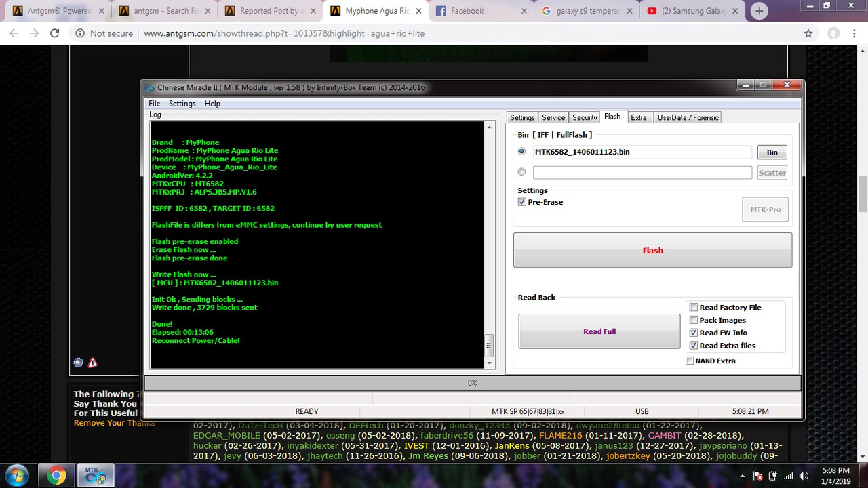Viewport: 868px width, 488px height.
Task: Reload the page in Chrome
Action: [55, 33]
